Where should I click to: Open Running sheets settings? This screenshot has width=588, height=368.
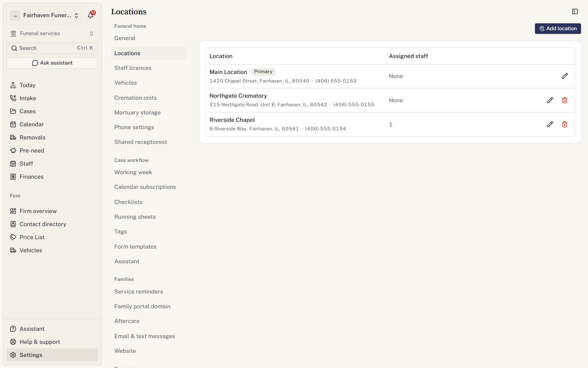tap(148, 217)
